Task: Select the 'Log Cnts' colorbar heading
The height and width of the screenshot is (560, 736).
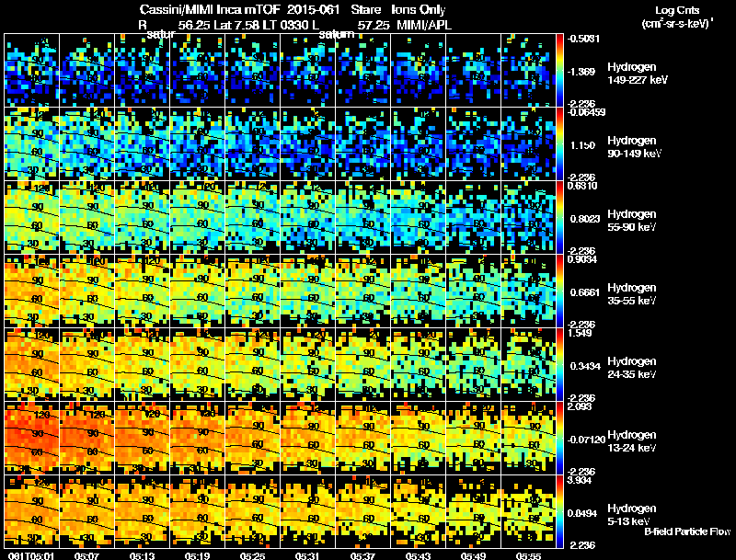Action: coord(677,10)
